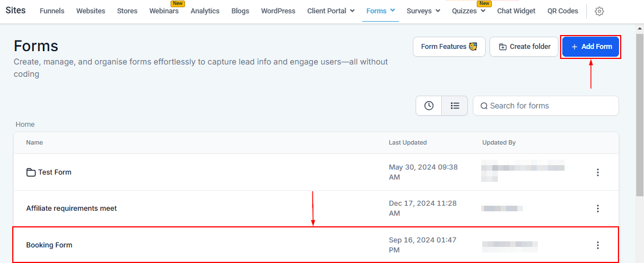Switch to QR Codes tab

pos(562,11)
